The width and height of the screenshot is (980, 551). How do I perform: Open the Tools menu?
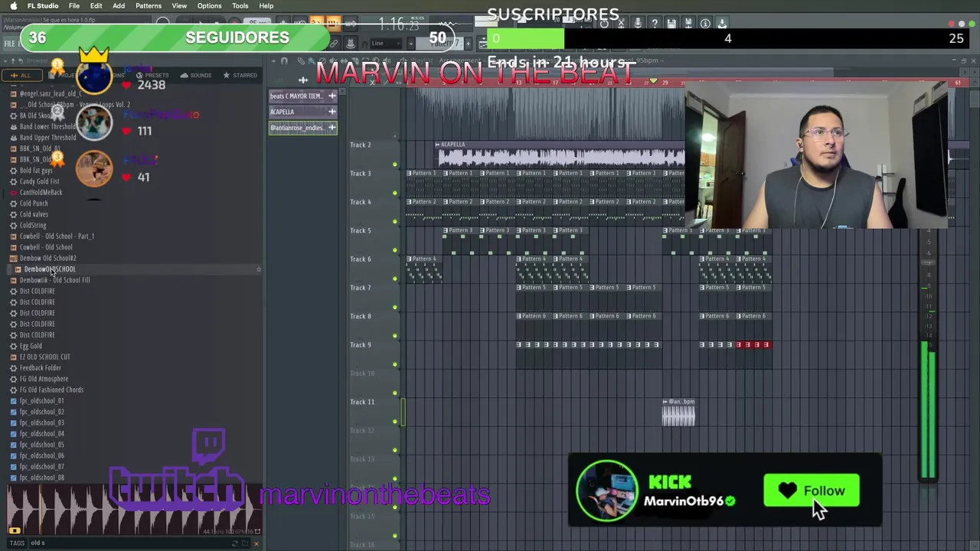(240, 6)
